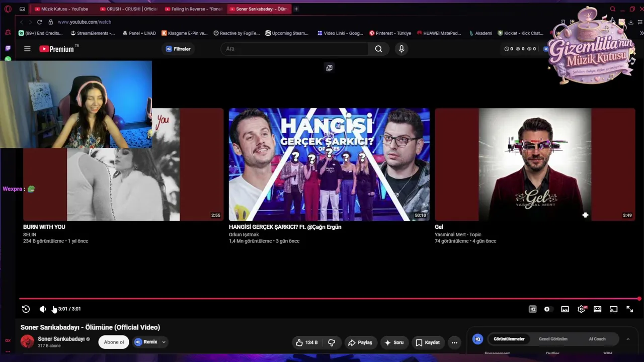Open the Twitch sidebar icon

pos(8,48)
